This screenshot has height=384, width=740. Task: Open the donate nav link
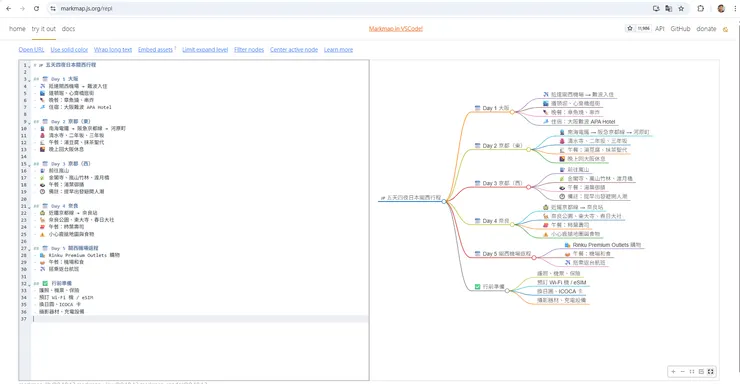(x=706, y=29)
